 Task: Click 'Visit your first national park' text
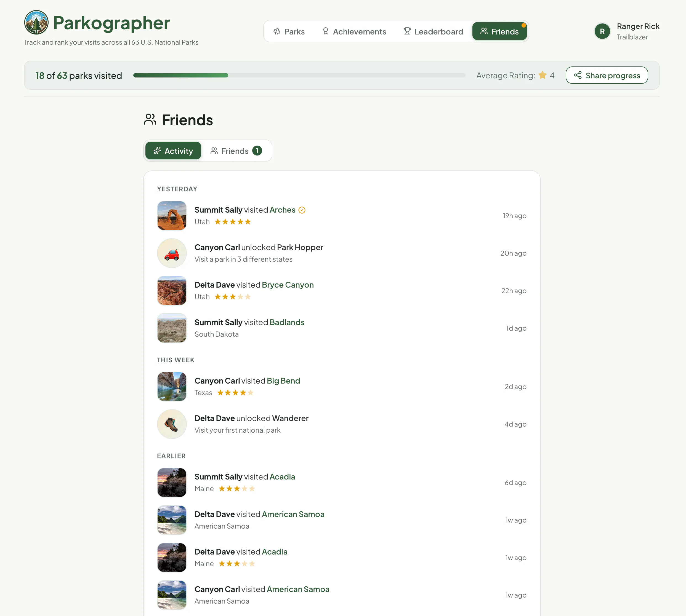point(238,430)
